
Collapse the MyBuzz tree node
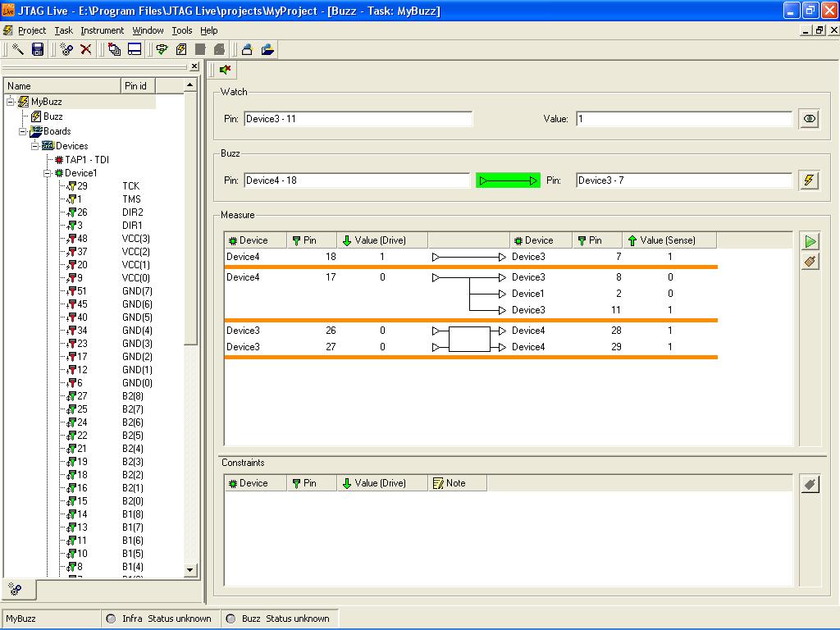pyautogui.click(x=10, y=101)
